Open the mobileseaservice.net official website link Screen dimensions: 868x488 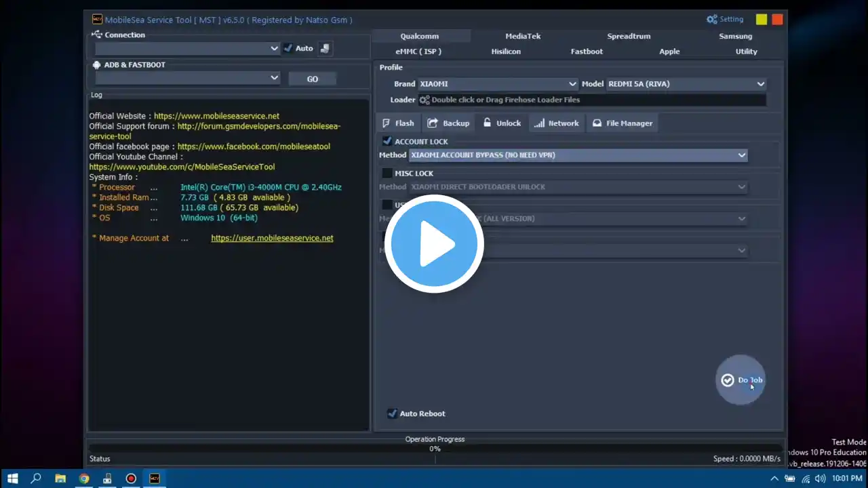click(x=216, y=116)
